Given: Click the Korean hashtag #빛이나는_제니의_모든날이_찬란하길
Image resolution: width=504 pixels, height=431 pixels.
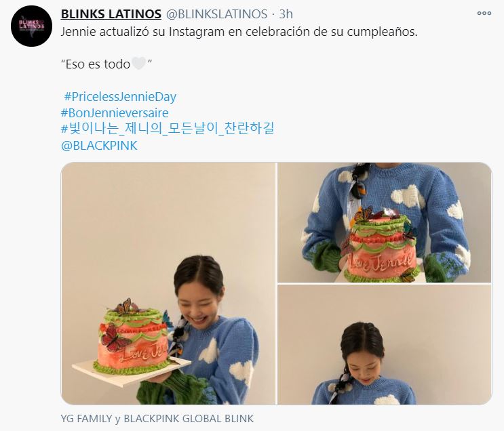Looking at the screenshot, I should (168, 129).
